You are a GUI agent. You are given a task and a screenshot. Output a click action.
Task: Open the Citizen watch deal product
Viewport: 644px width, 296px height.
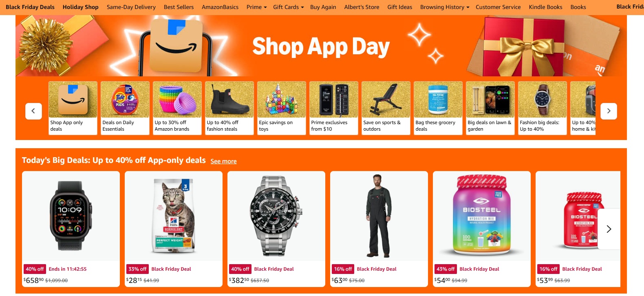pos(276,229)
